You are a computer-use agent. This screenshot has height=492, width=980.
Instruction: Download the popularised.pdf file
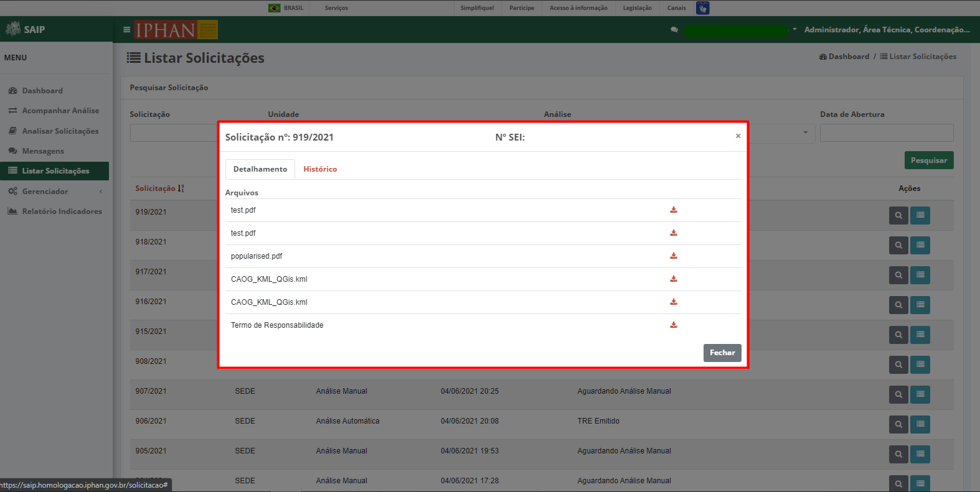674,256
